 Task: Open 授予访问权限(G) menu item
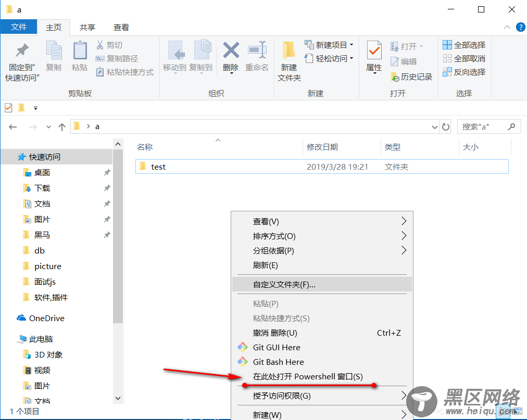322,396
